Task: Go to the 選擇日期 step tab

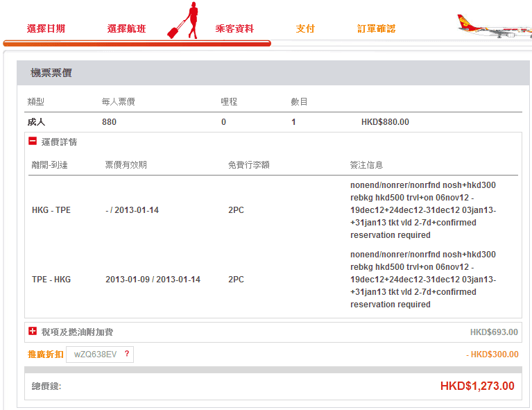Action: pyautogui.click(x=46, y=29)
